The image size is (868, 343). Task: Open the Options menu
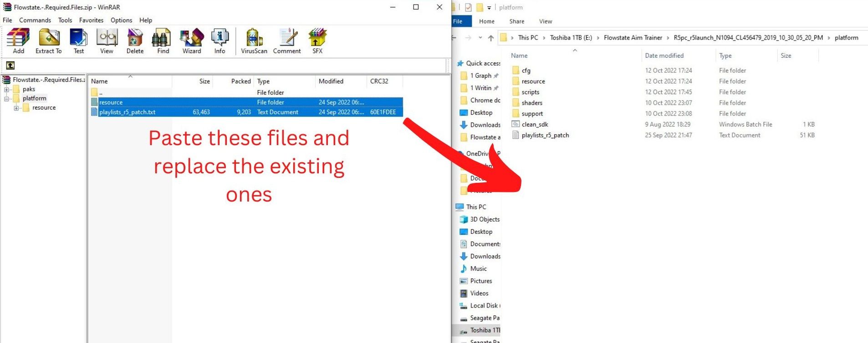[121, 20]
